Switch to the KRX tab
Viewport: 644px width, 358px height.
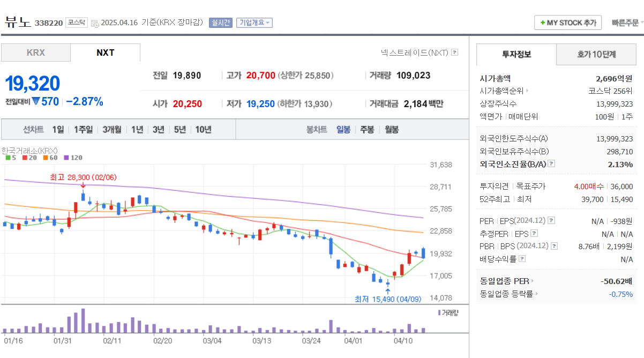pyautogui.click(x=36, y=53)
